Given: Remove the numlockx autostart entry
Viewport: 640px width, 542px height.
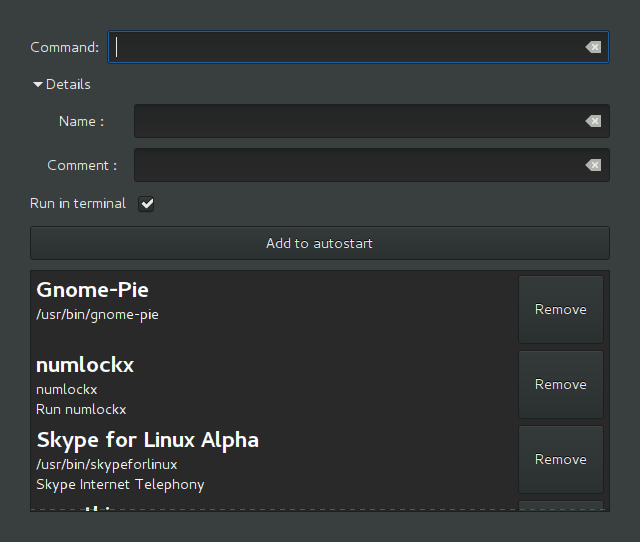Looking at the screenshot, I should pos(561,384).
